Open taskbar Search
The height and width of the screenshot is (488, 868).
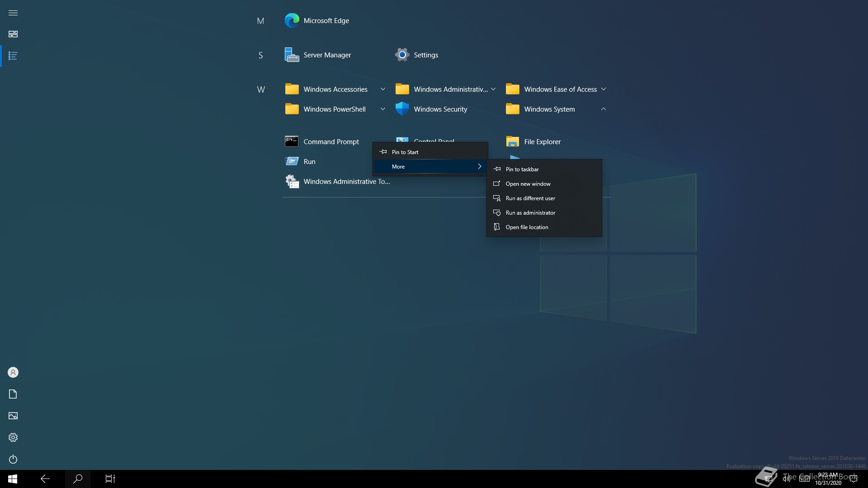(x=78, y=479)
